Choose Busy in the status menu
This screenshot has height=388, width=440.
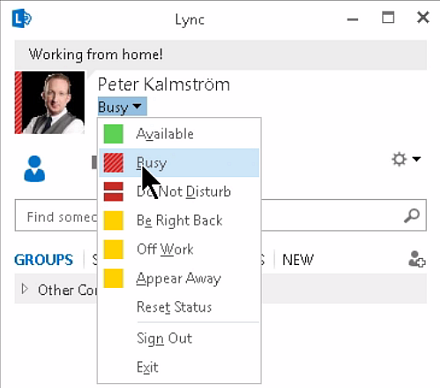[x=179, y=163]
